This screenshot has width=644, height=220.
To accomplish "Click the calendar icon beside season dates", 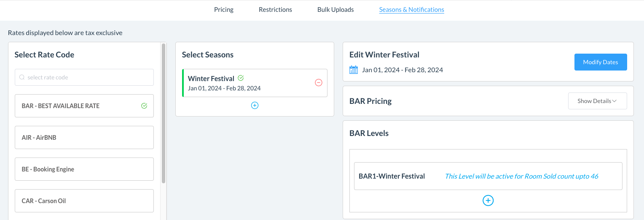I will [x=354, y=70].
